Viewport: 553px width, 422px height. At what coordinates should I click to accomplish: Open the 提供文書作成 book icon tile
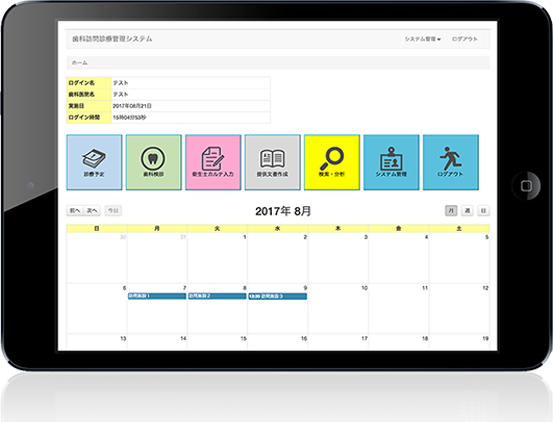[x=272, y=162]
